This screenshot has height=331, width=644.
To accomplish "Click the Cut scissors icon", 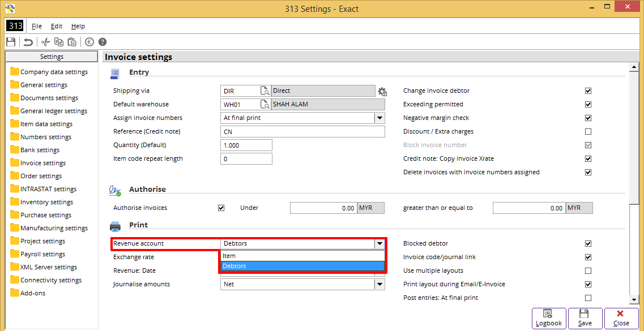I will tap(46, 42).
